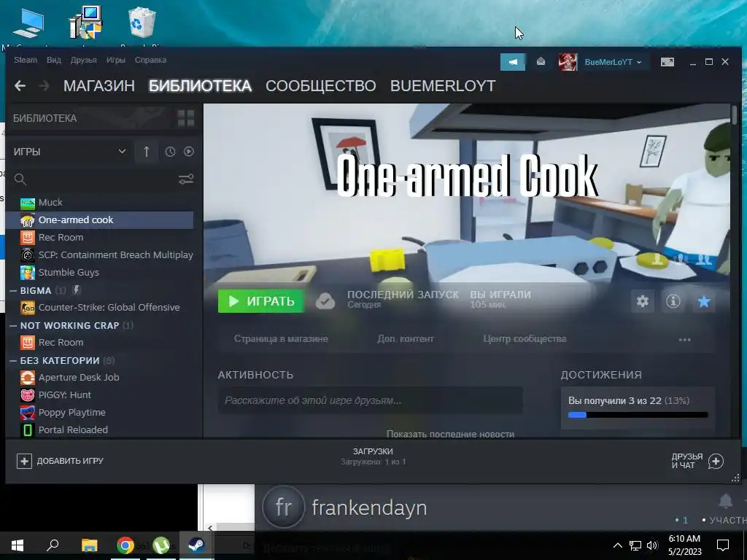747x560 pixels.
Task: Open Windows notification center icon
Action: coord(723,545)
